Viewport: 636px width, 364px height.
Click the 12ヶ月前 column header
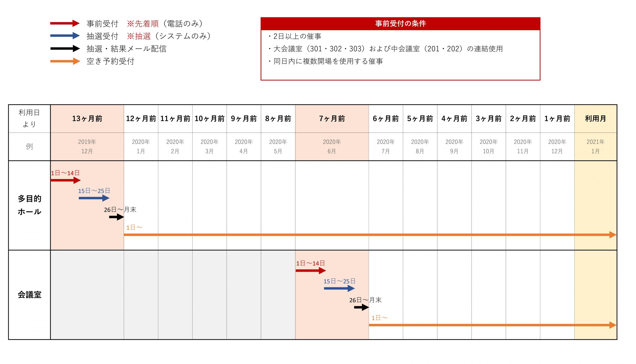(x=141, y=119)
